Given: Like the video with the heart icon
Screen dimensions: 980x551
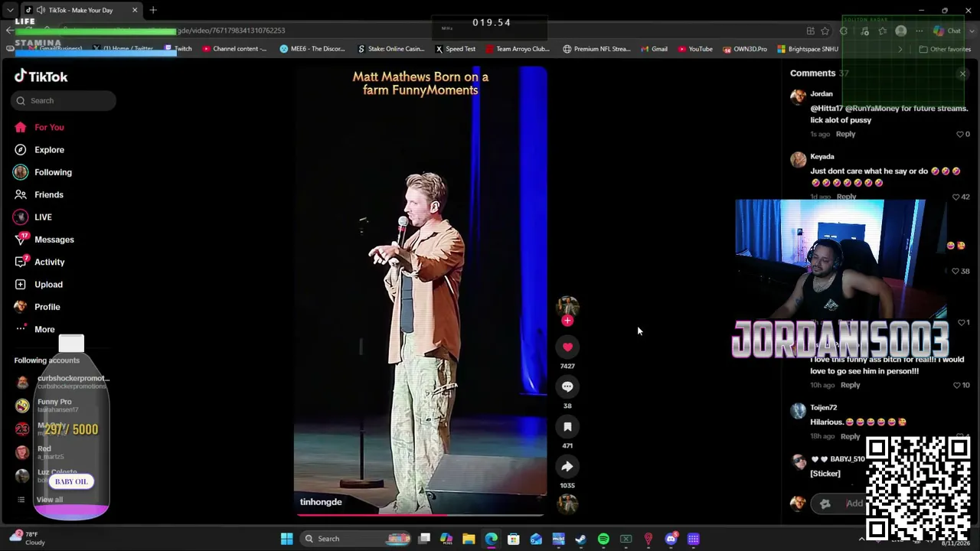Looking at the screenshot, I should click(x=567, y=347).
